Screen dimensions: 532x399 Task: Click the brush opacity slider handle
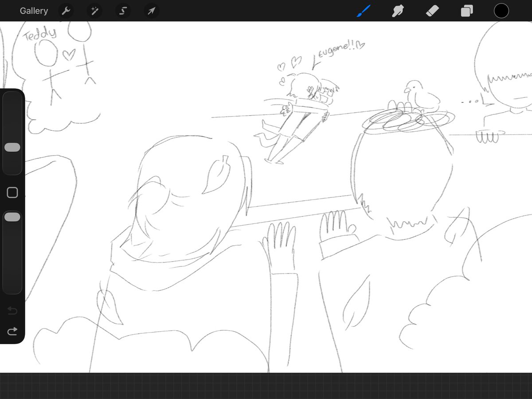coord(12,217)
